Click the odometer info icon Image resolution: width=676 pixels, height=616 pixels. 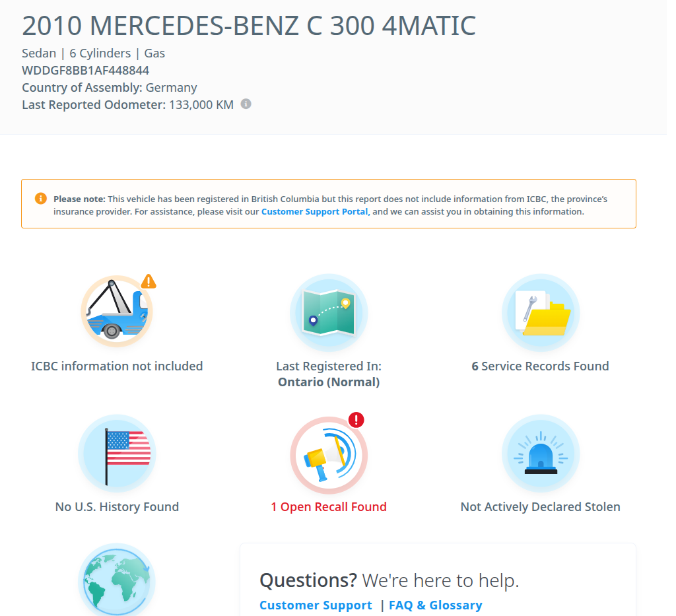(246, 104)
